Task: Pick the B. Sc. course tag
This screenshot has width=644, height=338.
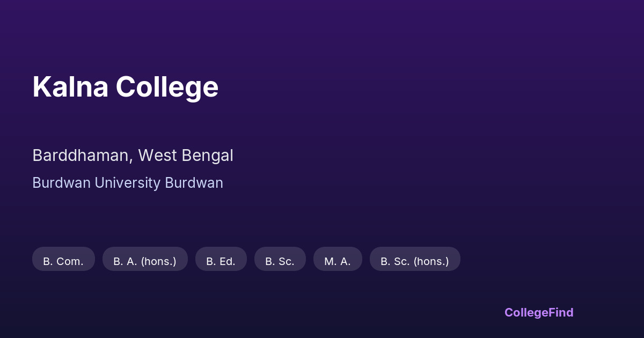Action: tap(280, 261)
